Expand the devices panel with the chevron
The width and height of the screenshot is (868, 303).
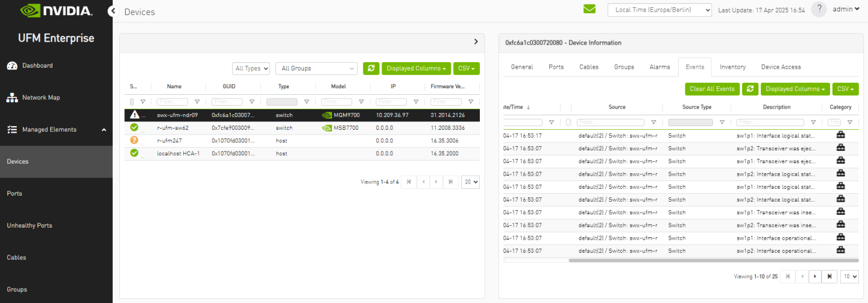[x=476, y=42]
